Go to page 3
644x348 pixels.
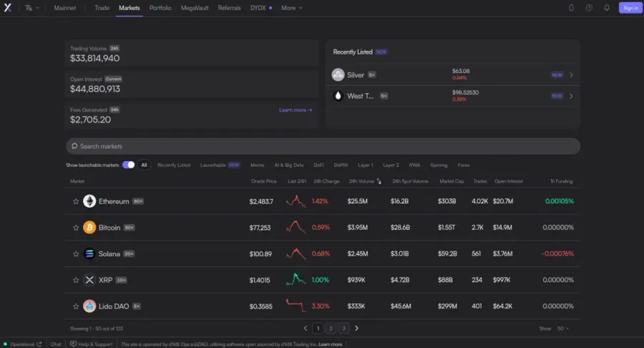[x=343, y=328]
